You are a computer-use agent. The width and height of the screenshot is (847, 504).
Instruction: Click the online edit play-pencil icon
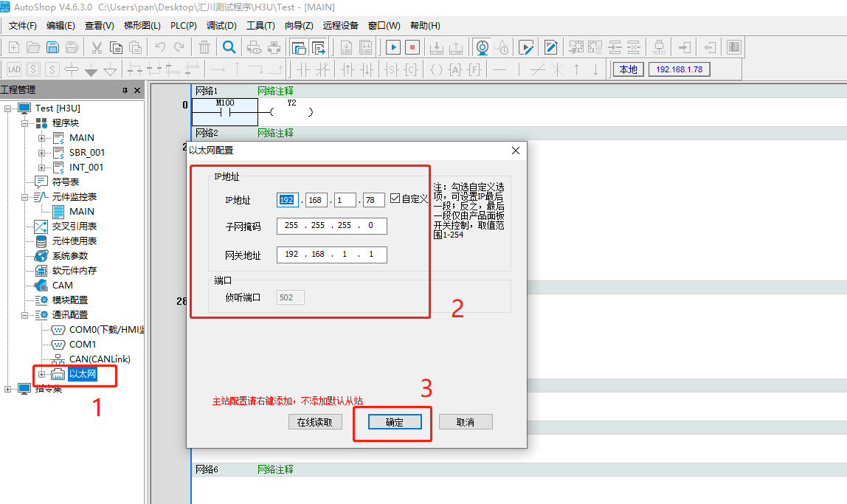tap(526, 47)
